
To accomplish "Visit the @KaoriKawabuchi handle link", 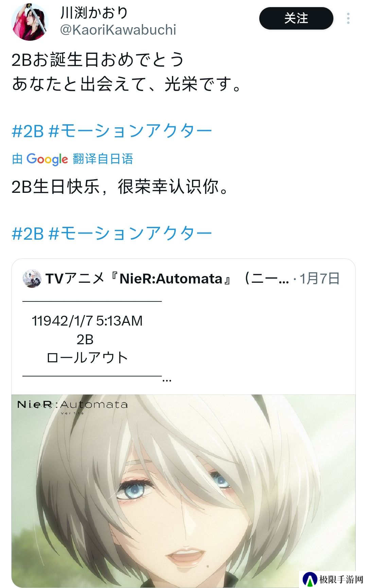I will point(118,30).
